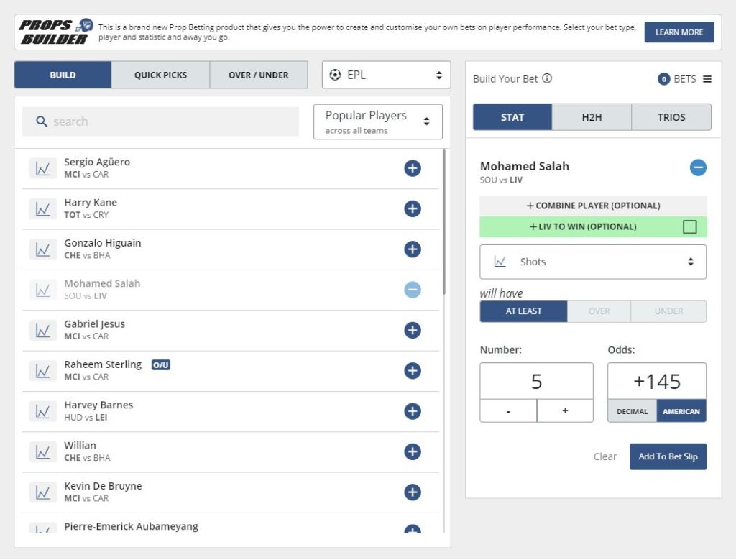The height and width of the screenshot is (560, 736).
Task: Open stats chart for Raheem Sterling
Action: point(42,371)
